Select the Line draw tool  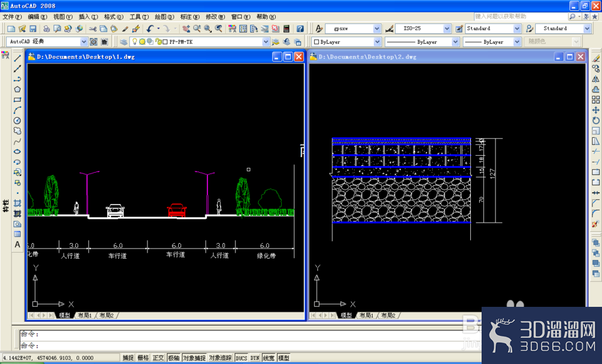click(x=17, y=58)
